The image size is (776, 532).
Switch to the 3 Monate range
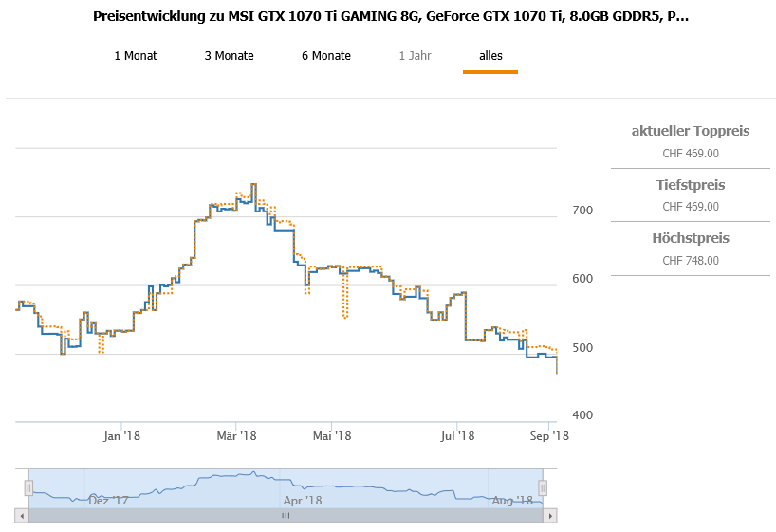[x=229, y=56]
